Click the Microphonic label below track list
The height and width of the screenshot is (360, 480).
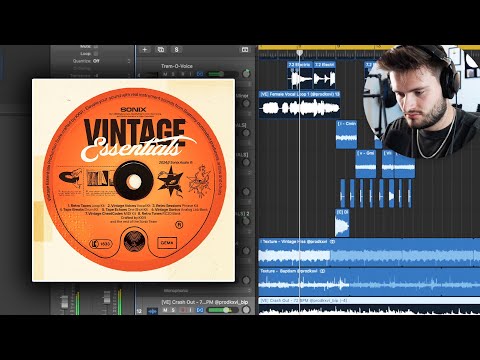[x=176, y=291]
